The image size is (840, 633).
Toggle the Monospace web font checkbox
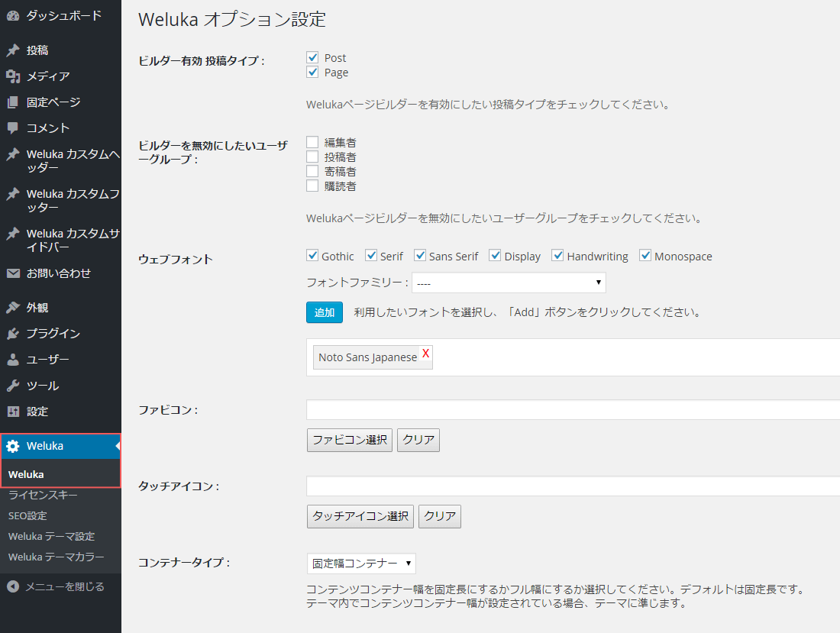click(x=645, y=256)
